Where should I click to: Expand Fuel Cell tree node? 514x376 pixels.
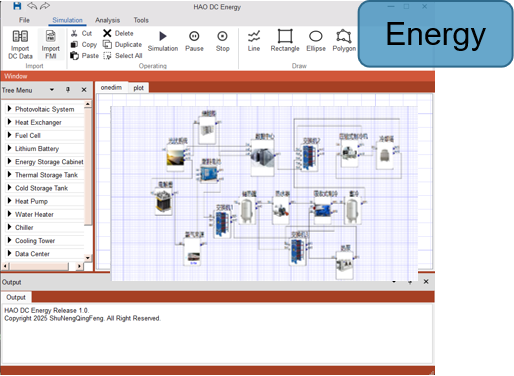[x=10, y=135]
